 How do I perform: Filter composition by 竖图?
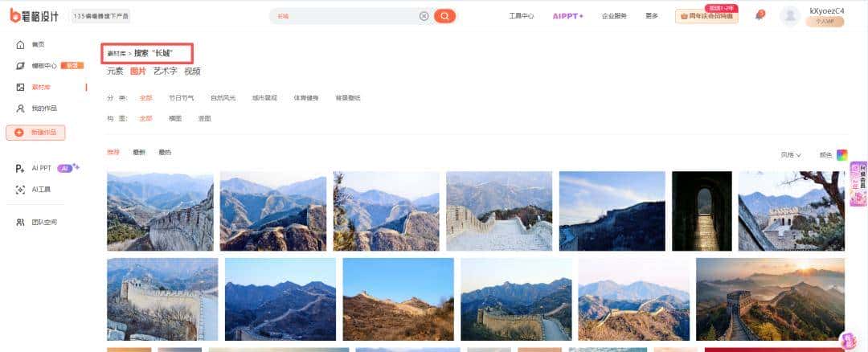point(205,118)
